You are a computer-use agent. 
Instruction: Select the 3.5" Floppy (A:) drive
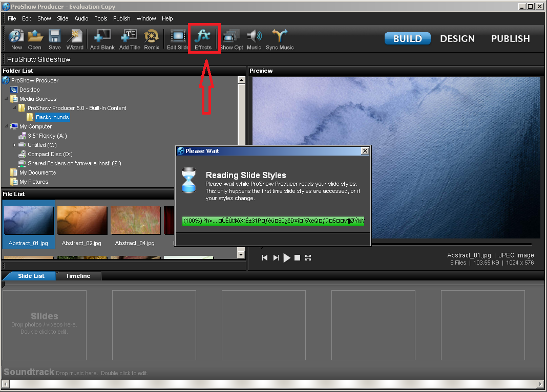coord(43,136)
